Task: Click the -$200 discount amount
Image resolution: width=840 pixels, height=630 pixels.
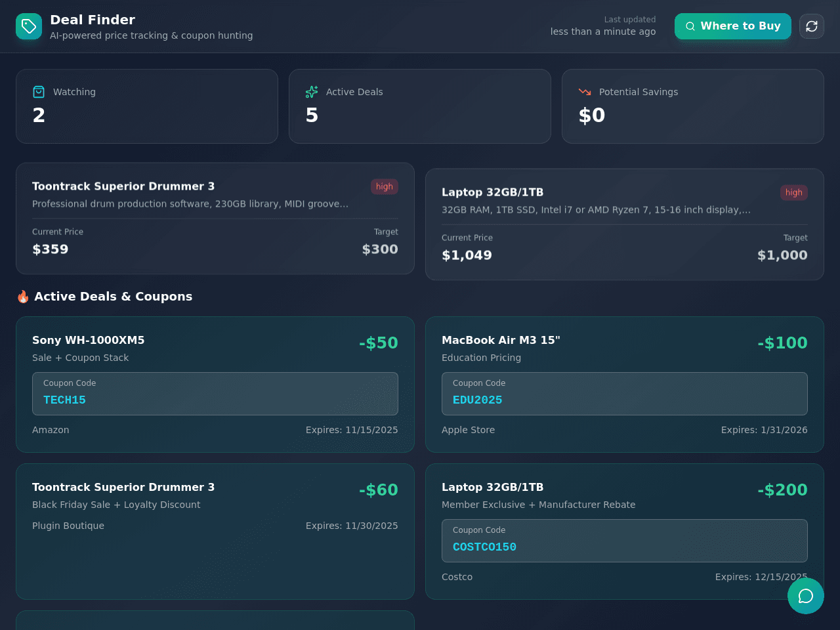Action: coord(782,490)
